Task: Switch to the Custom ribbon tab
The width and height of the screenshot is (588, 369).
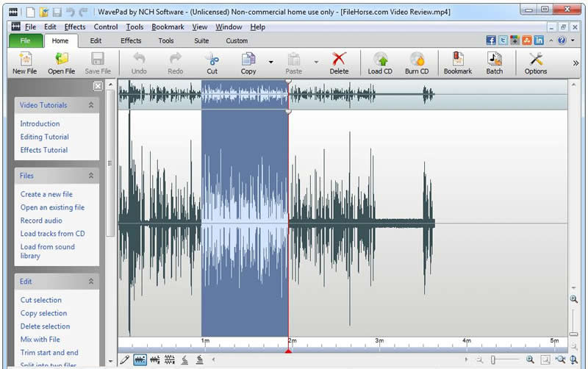Action: (x=237, y=41)
